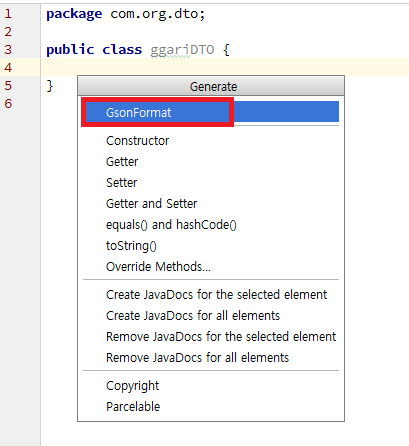Click the ggariDTO class name in code
The width and height of the screenshot is (409, 446).
pyautogui.click(x=182, y=50)
